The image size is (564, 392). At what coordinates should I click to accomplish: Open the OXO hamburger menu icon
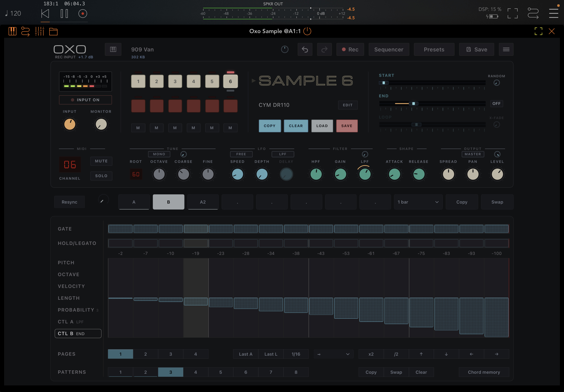point(506,49)
